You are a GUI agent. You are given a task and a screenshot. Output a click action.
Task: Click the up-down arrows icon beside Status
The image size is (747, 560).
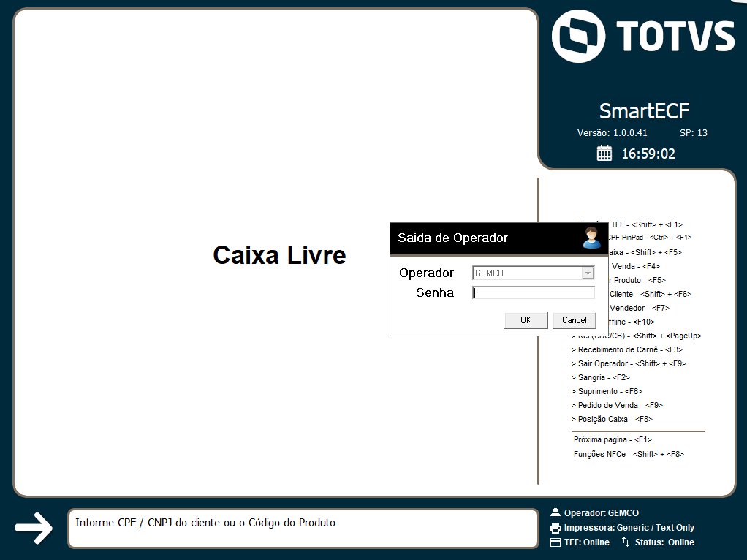coord(626,542)
